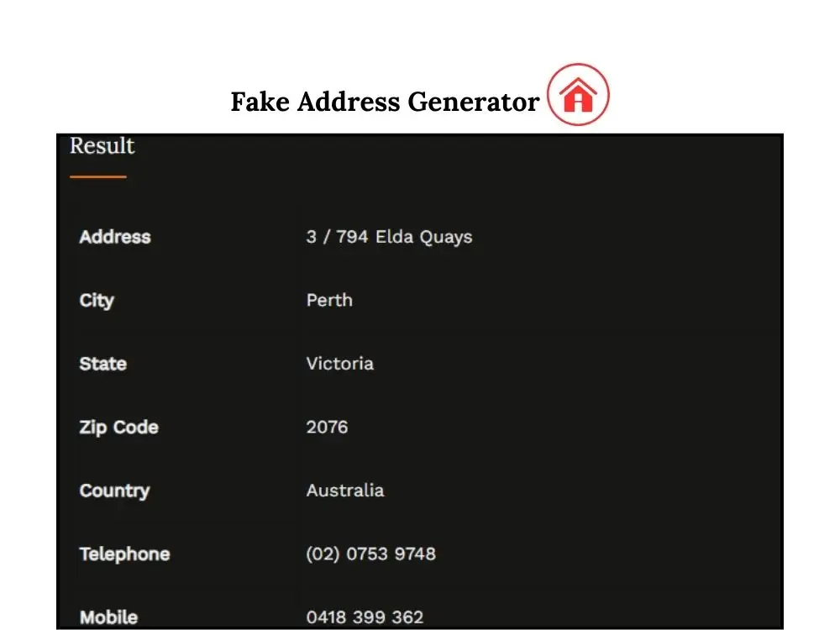
Task: Select the 2076 zip code value
Action: coord(327,428)
